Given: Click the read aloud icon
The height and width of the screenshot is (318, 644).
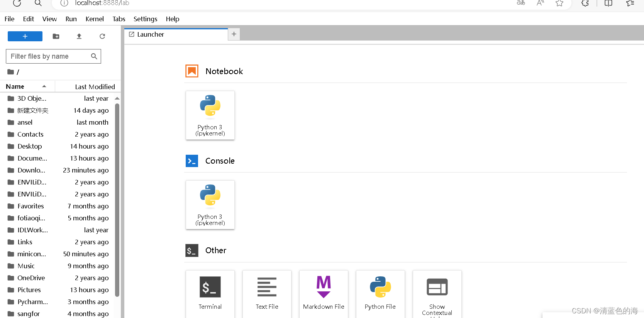Looking at the screenshot, I should coord(540,3).
